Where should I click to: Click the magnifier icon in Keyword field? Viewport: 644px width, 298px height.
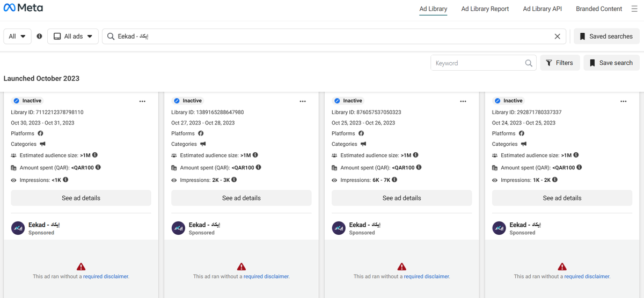pyautogui.click(x=529, y=63)
